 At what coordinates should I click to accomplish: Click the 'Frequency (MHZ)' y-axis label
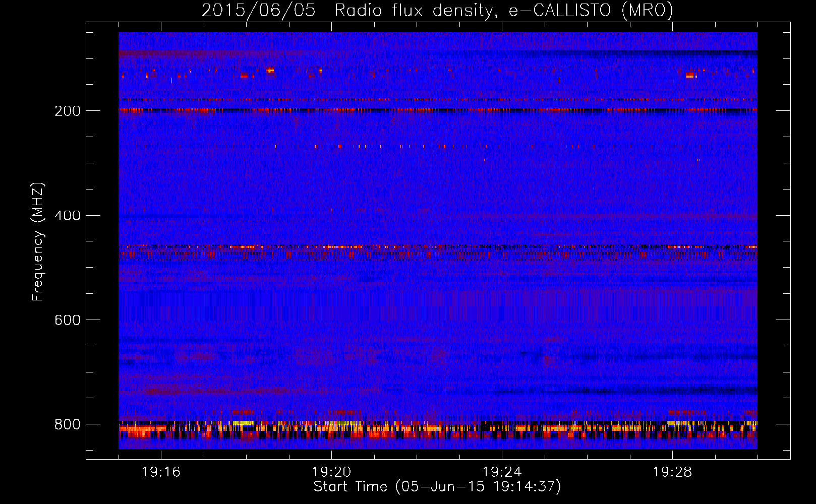click(38, 241)
